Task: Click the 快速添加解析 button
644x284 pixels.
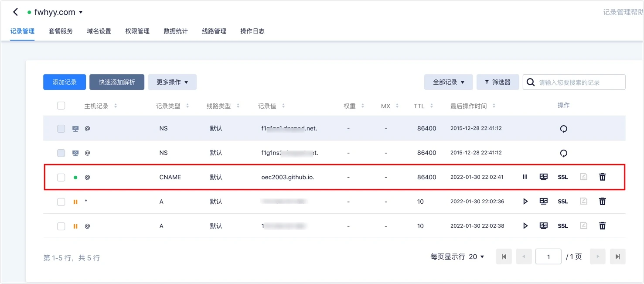Action: coord(117,82)
